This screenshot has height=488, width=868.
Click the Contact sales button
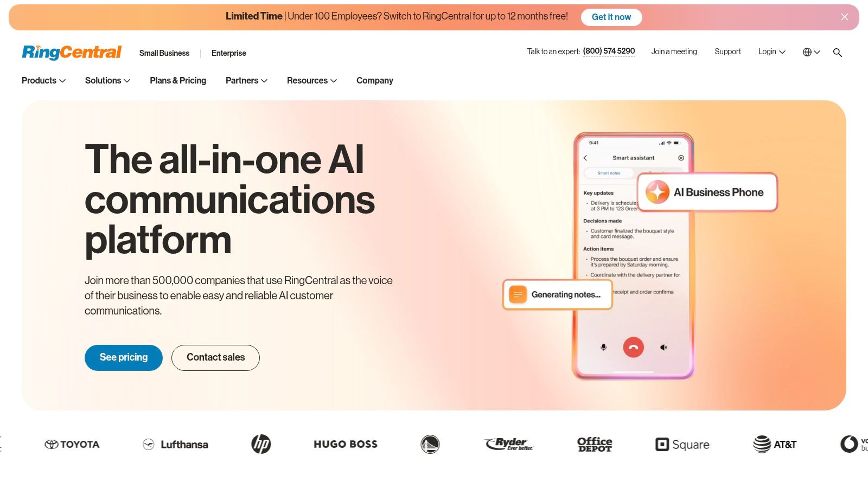pos(215,358)
